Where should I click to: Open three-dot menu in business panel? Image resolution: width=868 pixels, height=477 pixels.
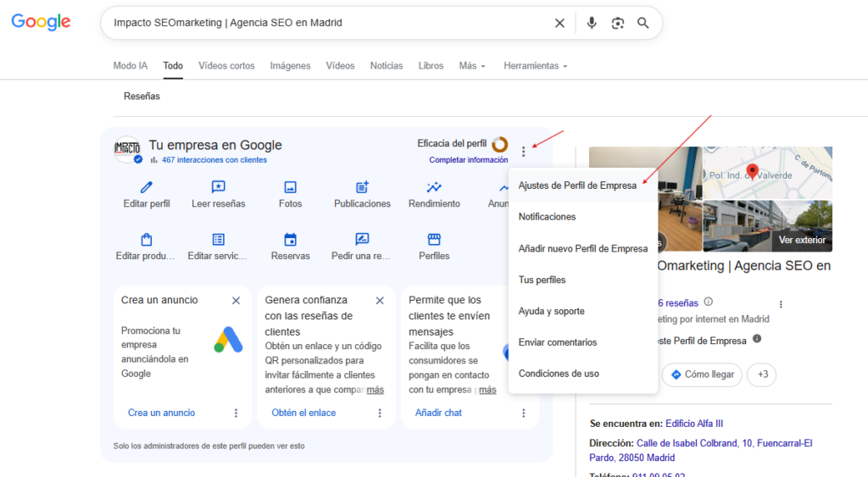pos(781,304)
